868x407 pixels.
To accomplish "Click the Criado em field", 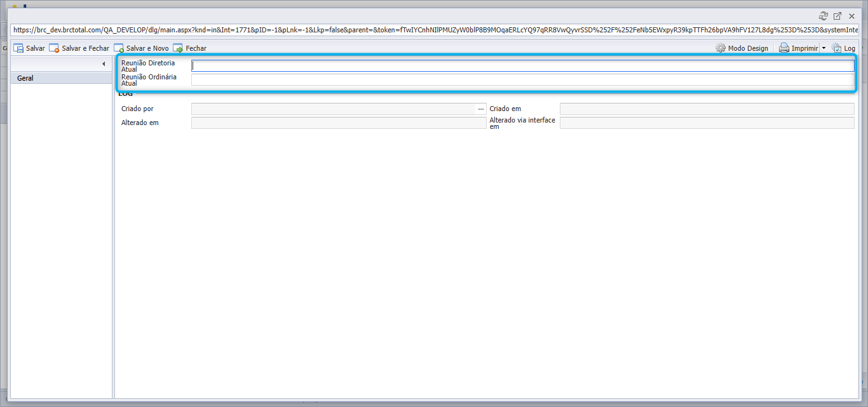I will 707,109.
